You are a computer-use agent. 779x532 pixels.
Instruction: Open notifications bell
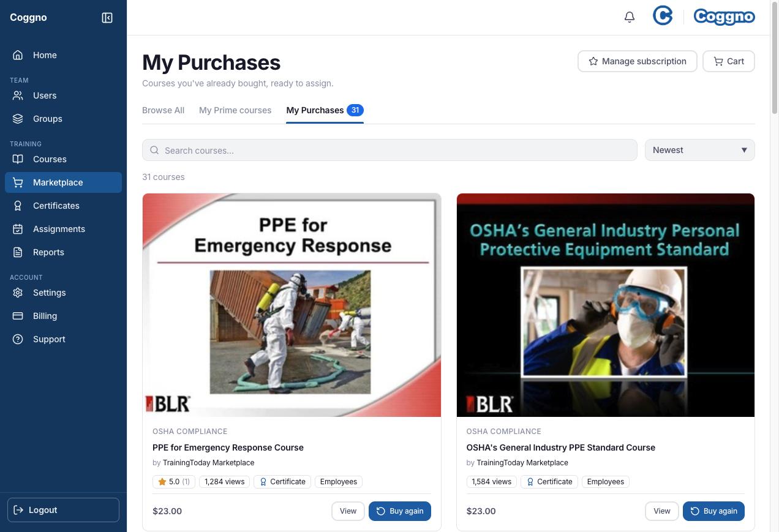point(630,17)
